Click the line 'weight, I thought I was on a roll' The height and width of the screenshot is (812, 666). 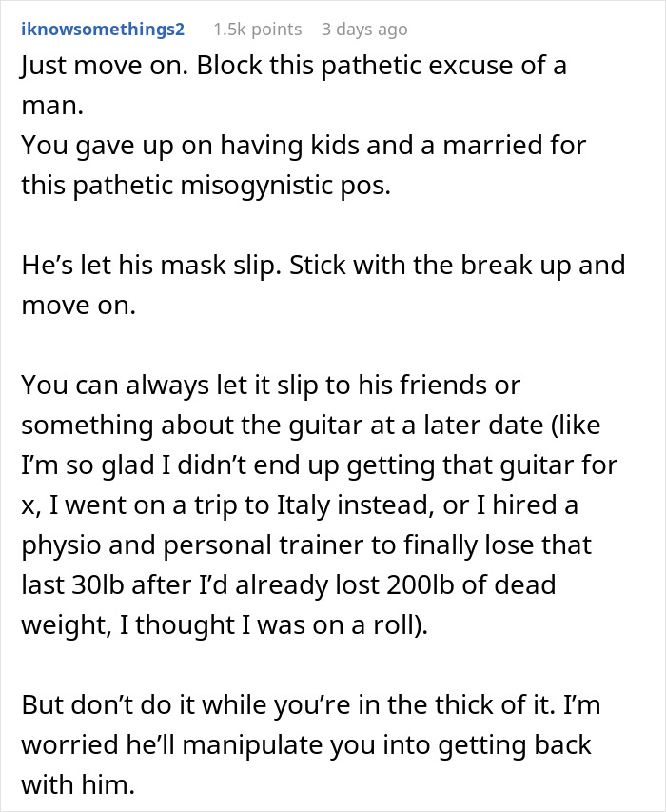pyautogui.click(x=225, y=625)
